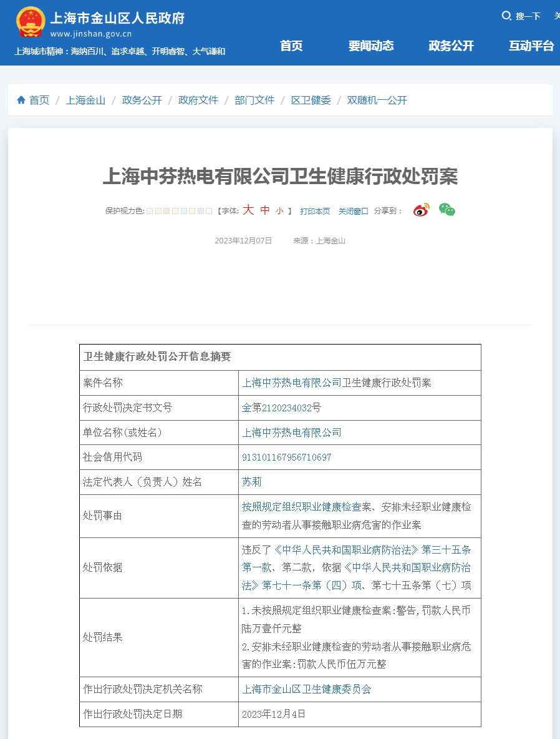Go to 双随机一公开 breadcrumb link
The height and width of the screenshot is (739, 560).
377,100
